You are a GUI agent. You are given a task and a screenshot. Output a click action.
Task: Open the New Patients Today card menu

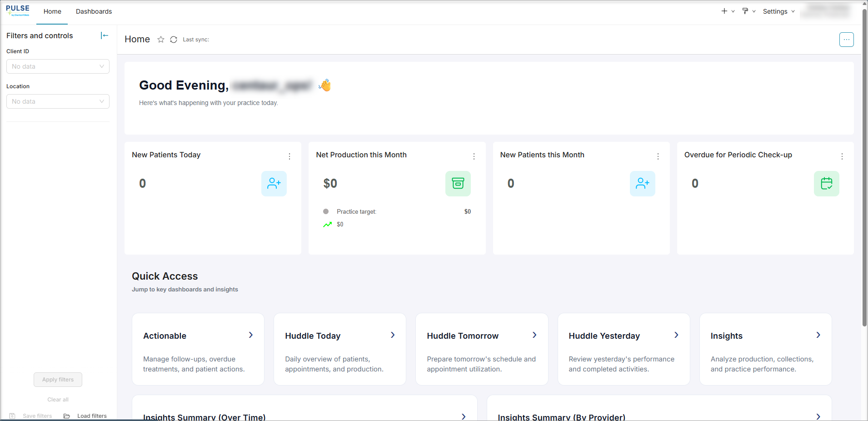[x=289, y=156]
